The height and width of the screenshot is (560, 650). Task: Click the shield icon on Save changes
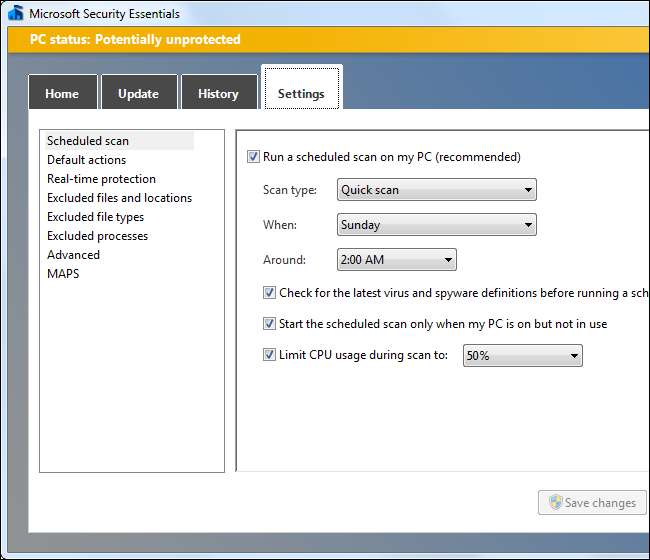coord(553,502)
